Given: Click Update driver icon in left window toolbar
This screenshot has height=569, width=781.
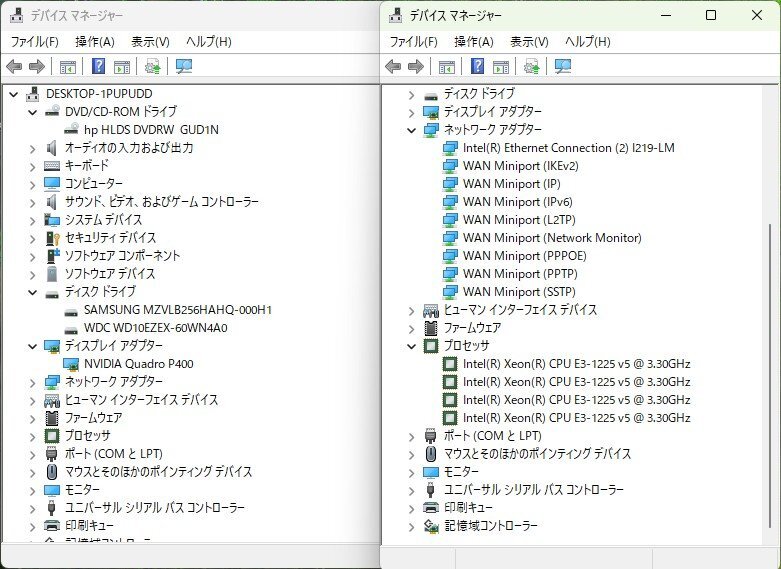Looking at the screenshot, I should pyautogui.click(x=152, y=66).
